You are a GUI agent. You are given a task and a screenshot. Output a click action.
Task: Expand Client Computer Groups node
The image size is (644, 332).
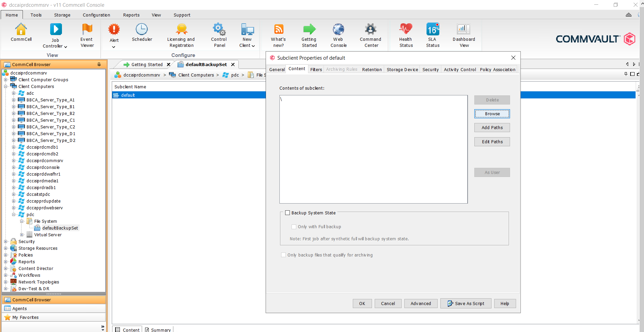[6, 80]
